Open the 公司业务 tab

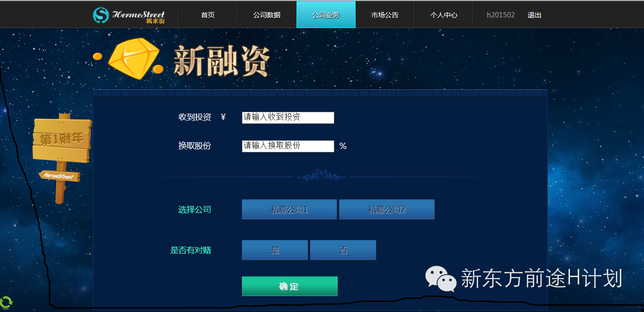[x=326, y=15]
